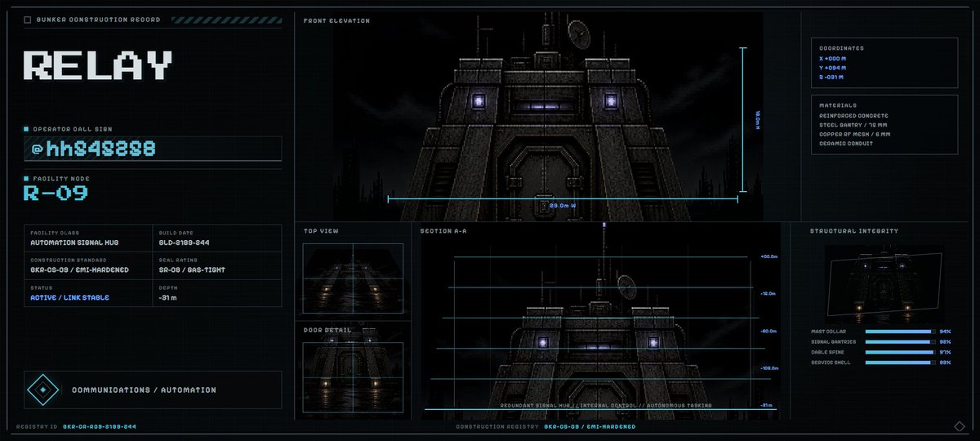Click the Bunker Construction Record header label

(x=98, y=20)
